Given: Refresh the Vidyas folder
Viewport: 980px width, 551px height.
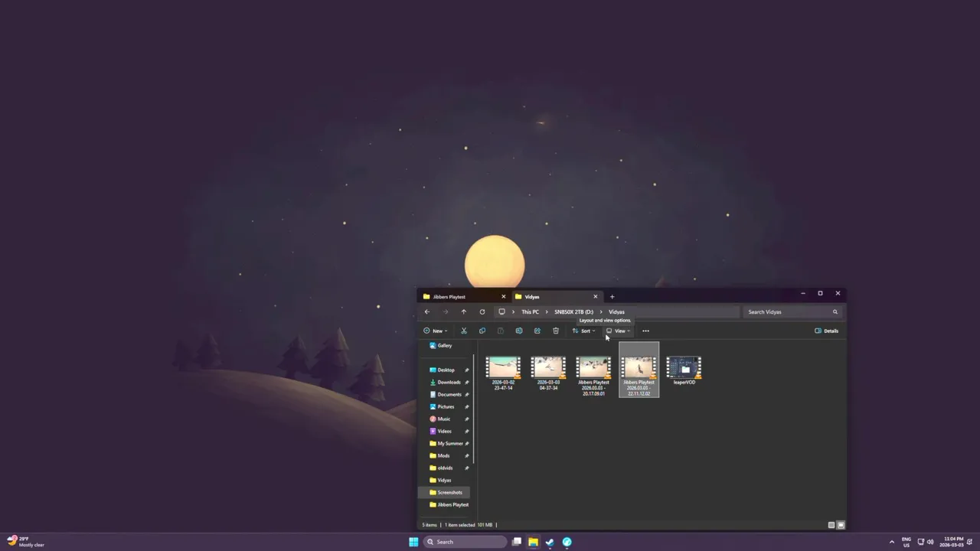Looking at the screenshot, I should 482,311.
